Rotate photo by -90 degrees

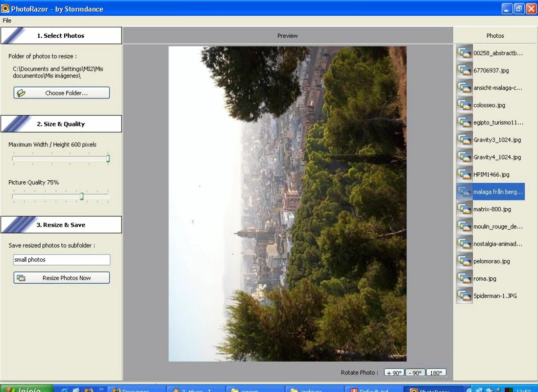[x=416, y=373]
